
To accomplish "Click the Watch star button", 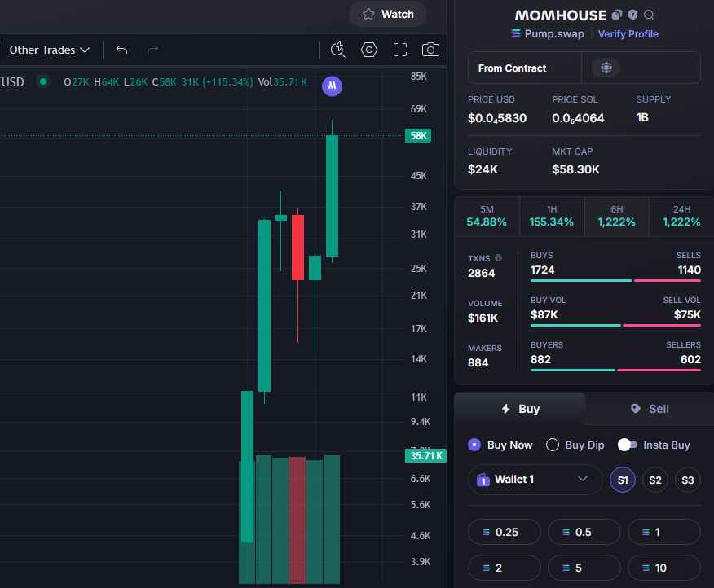I will pyautogui.click(x=388, y=14).
